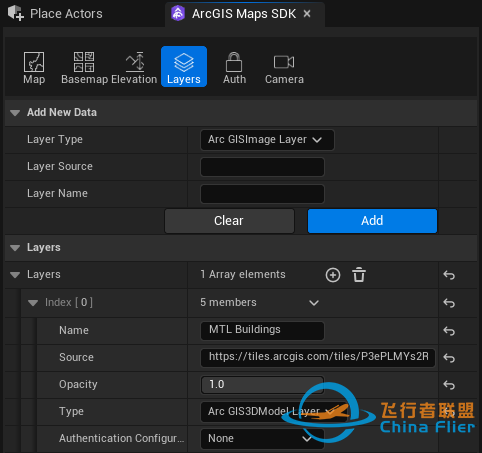Click the ArcGIS Maps SDK logo icon
Image resolution: width=482 pixels, height=453 pixels.
tap(178, 14)
